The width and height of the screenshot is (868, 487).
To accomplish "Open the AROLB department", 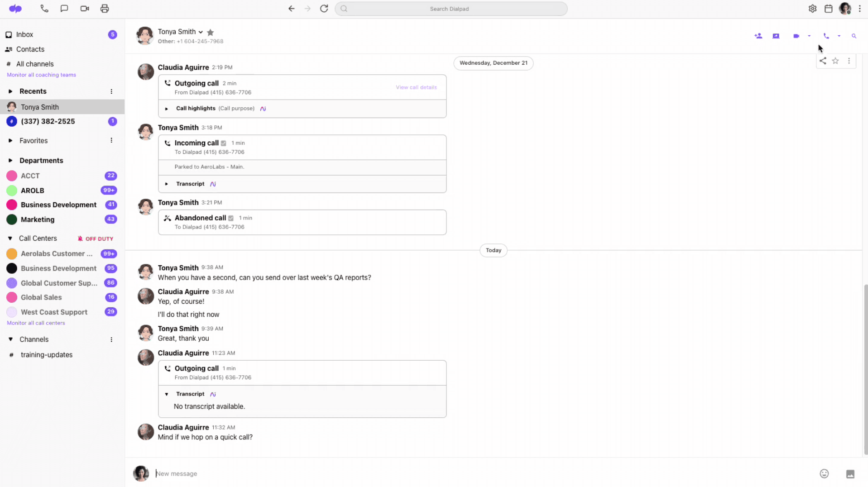I will pyautogui.click(x=62, y=191).
